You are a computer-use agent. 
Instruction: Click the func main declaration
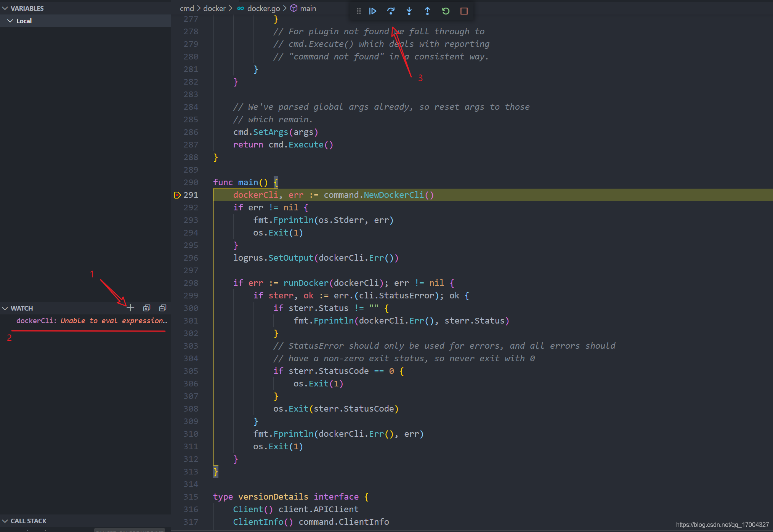click(241, 183)
